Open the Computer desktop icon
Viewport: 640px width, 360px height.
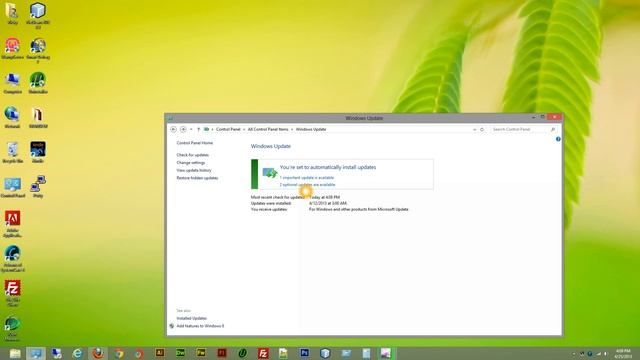(12, 83)
